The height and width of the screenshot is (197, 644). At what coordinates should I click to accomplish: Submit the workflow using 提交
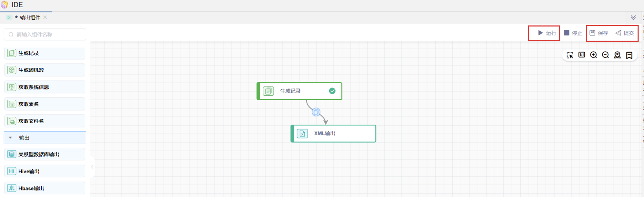click(x=625, y=33)
